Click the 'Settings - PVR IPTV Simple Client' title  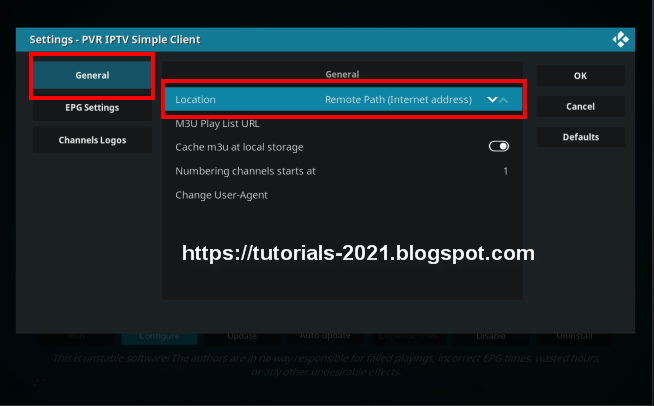115,40
